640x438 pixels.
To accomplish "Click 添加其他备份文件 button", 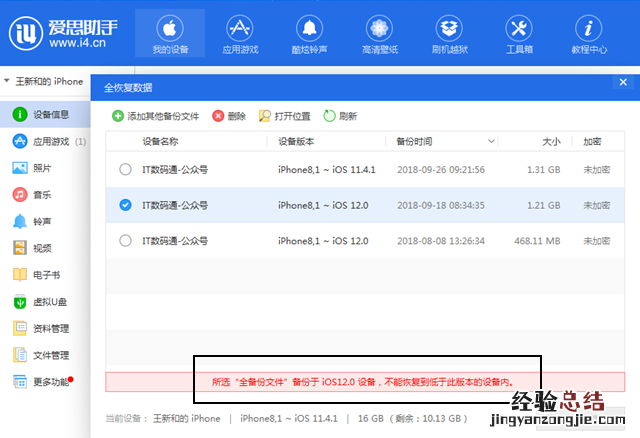I will coord(156,116).
